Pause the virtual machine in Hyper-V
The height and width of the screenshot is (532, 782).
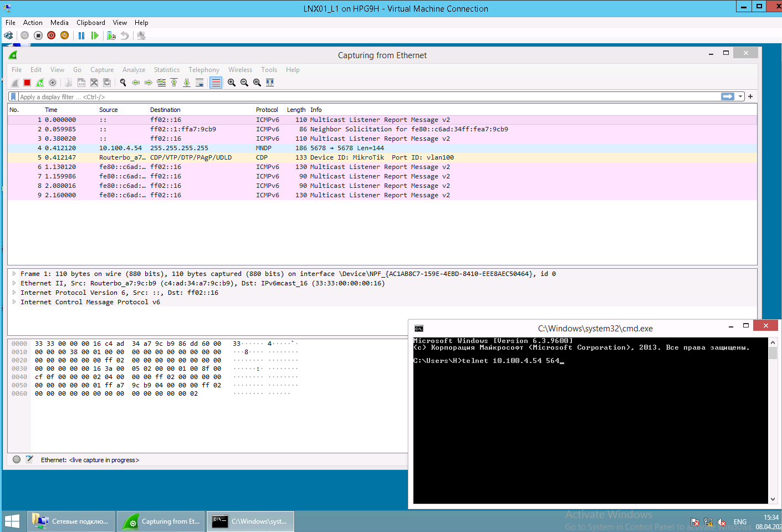[x=80, y=35]
